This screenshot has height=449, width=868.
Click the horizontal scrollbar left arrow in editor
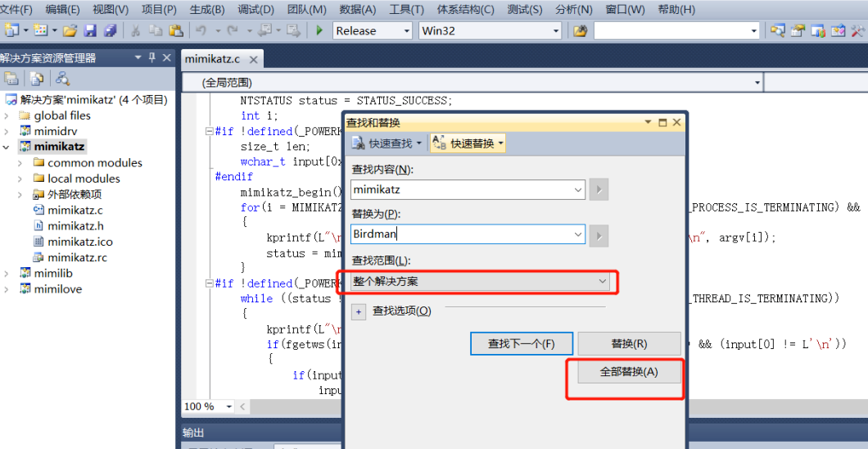[243, 406]
